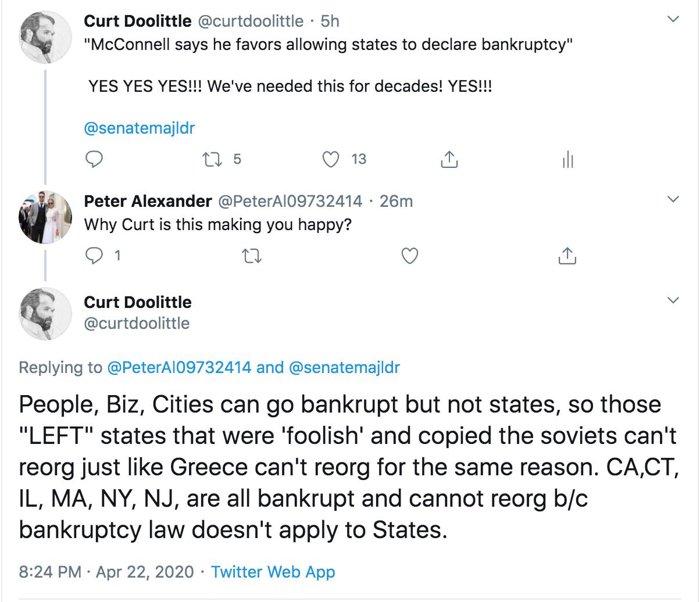Like Peter Alexander's reply
The height and width of the screenshot is (602, 700).
point(410,256)
